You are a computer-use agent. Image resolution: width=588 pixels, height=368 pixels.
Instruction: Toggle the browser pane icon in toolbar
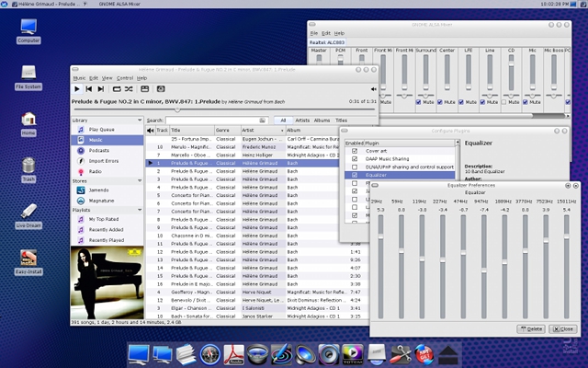click(145, 89)
